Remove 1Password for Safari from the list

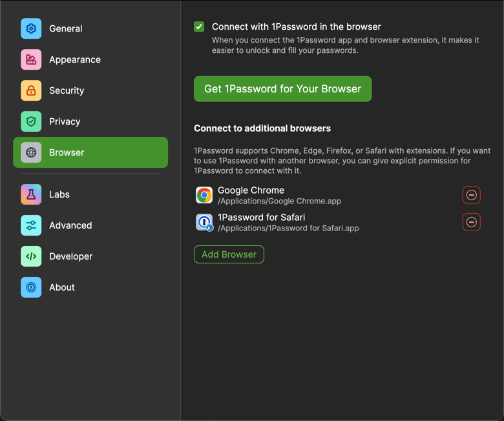472,222
